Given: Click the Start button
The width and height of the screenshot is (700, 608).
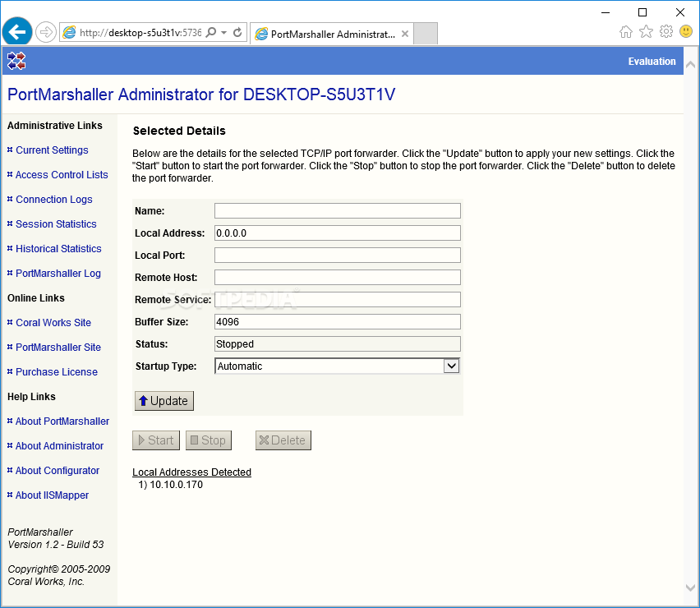Looking at the screenshot, I should coord(156,440).
